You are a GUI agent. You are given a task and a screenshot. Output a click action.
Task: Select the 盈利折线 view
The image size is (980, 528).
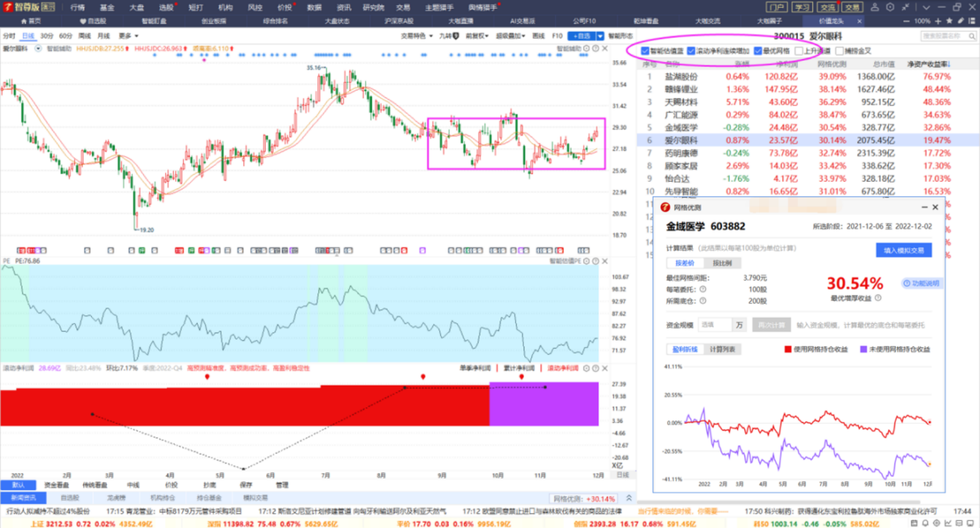click(685, 349)
